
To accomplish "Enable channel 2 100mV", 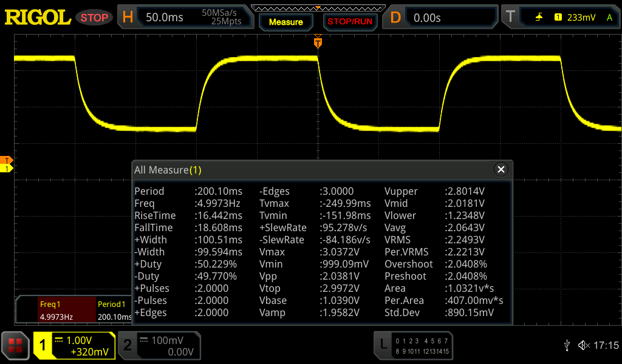I will pos(159,346).
